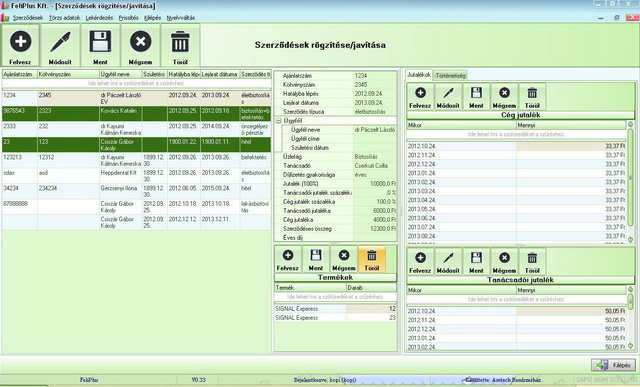640x387 pixels.
Task: Click the Tanácsadói jutalék filter field
Action: tap(516, 299)
